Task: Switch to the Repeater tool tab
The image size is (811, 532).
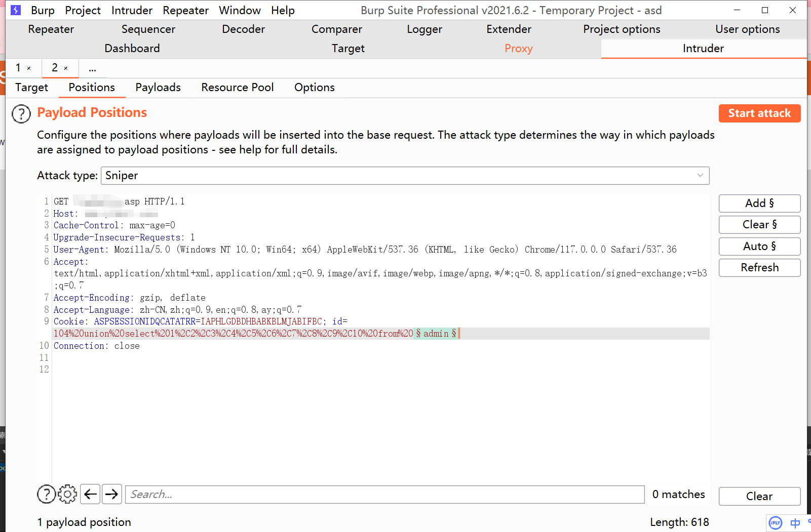Action: pos(51,29)
